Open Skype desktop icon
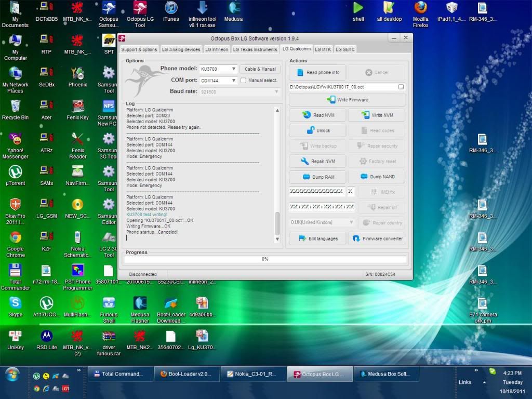Screen dimensions: 532x399 (15, 307)
